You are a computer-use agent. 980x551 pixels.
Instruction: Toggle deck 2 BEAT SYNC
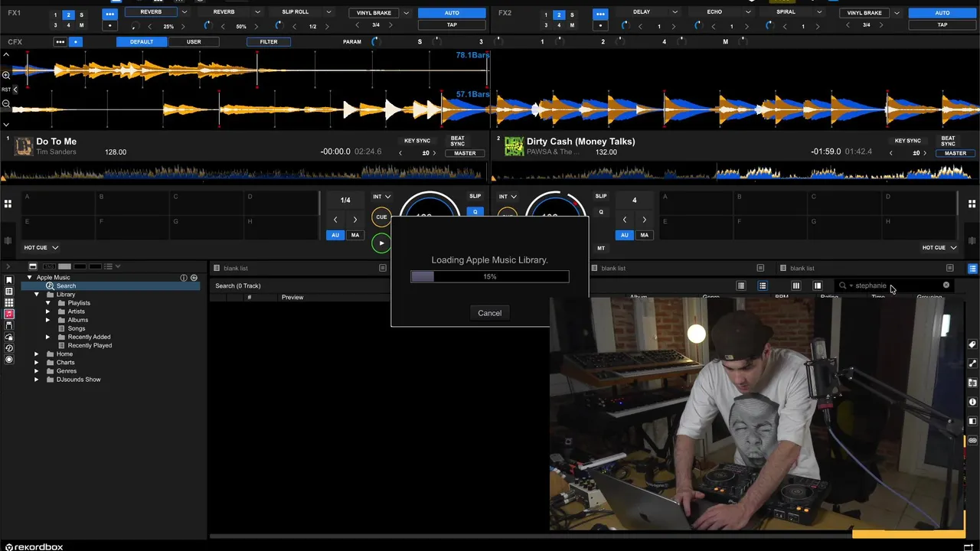click(x=948, y=141)
